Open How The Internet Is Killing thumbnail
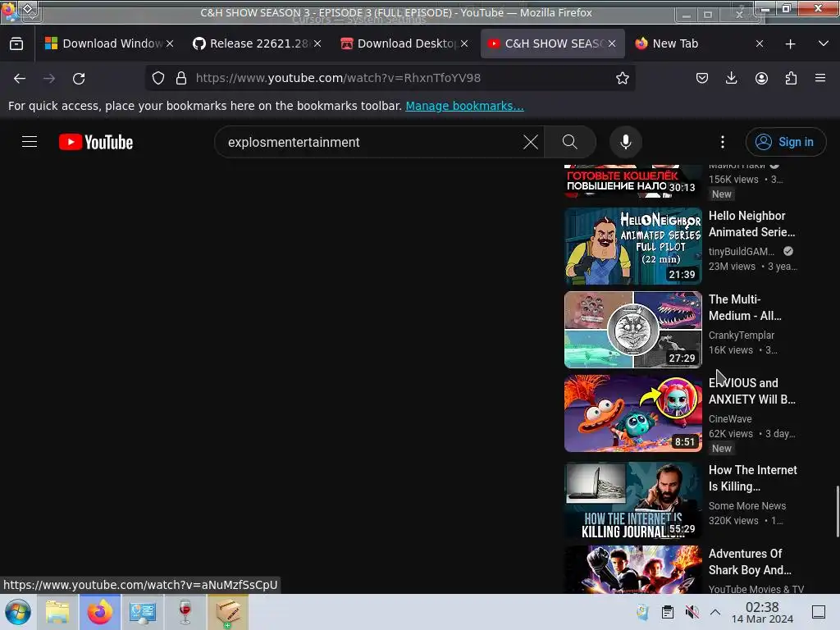Image resolution: width=840 pixels, height=630 pixels. pos(632,500)
